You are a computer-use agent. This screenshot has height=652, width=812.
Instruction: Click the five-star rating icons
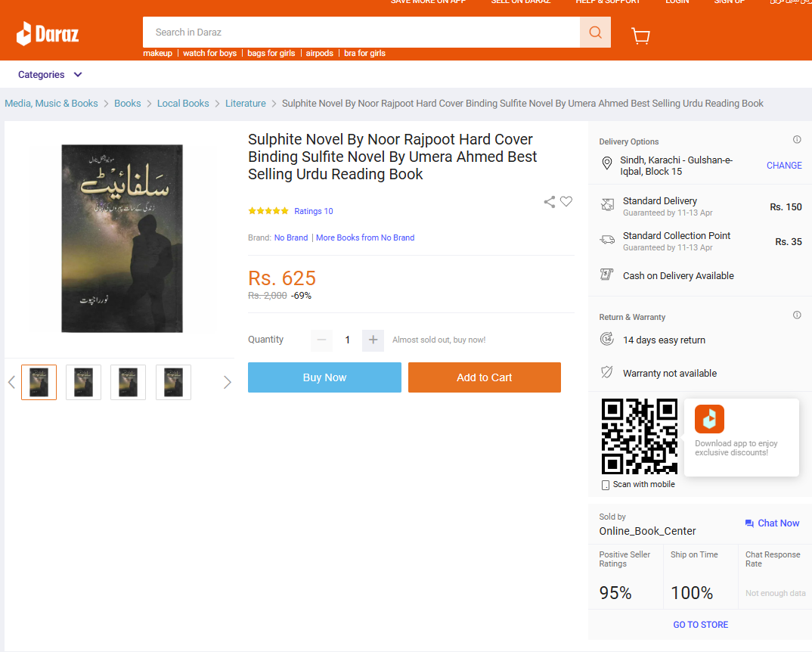coord(268,211)
